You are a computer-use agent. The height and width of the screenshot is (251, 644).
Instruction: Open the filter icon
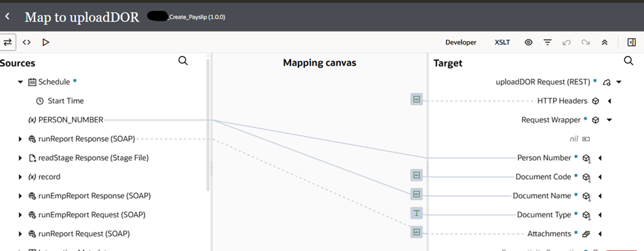coord(547,42)
